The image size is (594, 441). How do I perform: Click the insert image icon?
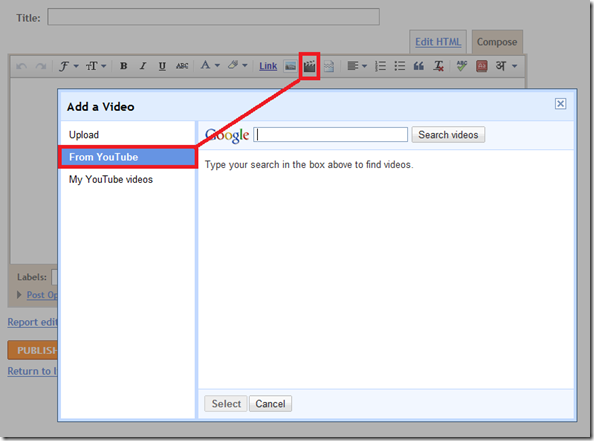tap(290, 66)
